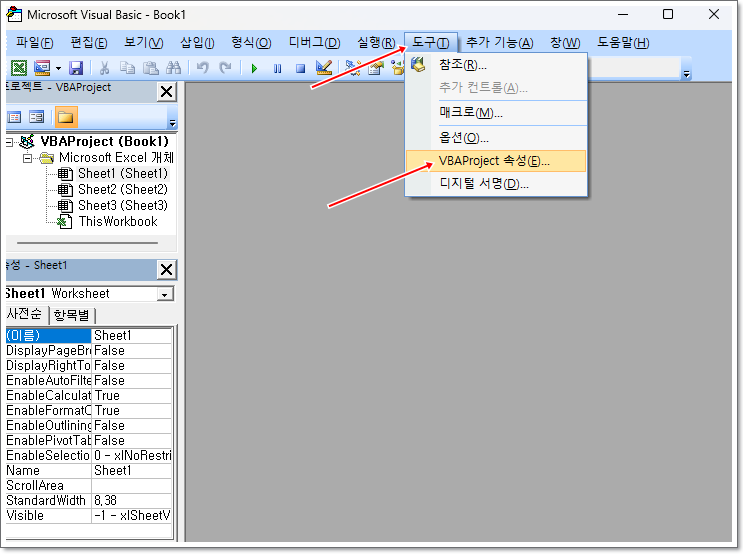Open the 디버그(D) menu
Viewport: 744px width, 554px height.
(x=315, y=43)
